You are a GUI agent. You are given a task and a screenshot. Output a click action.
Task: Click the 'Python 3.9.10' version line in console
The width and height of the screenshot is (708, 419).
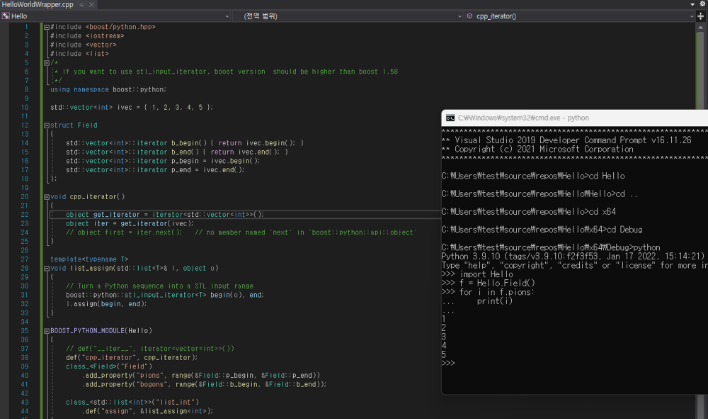point(573,256)
